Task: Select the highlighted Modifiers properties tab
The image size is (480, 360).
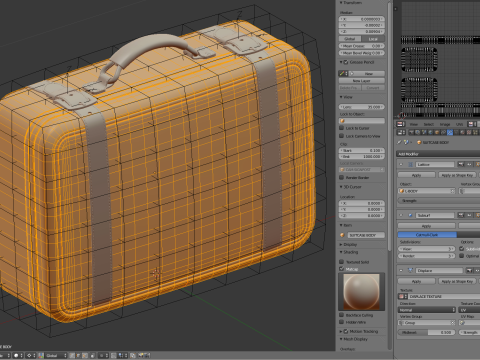Action: point(450,132)
